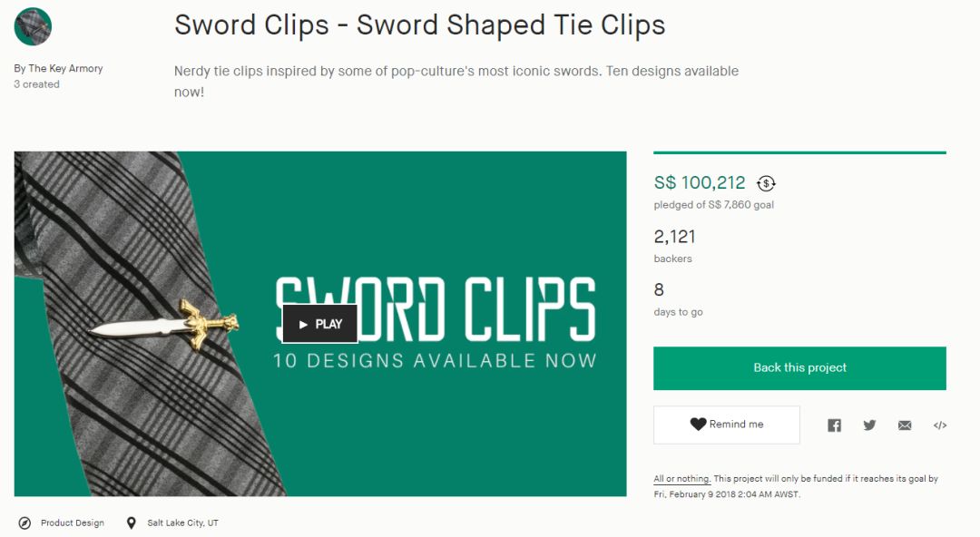Open the Salt Lake City, UT location link
This screenshot has width=980, height=537.
click(x=182, y=523)
